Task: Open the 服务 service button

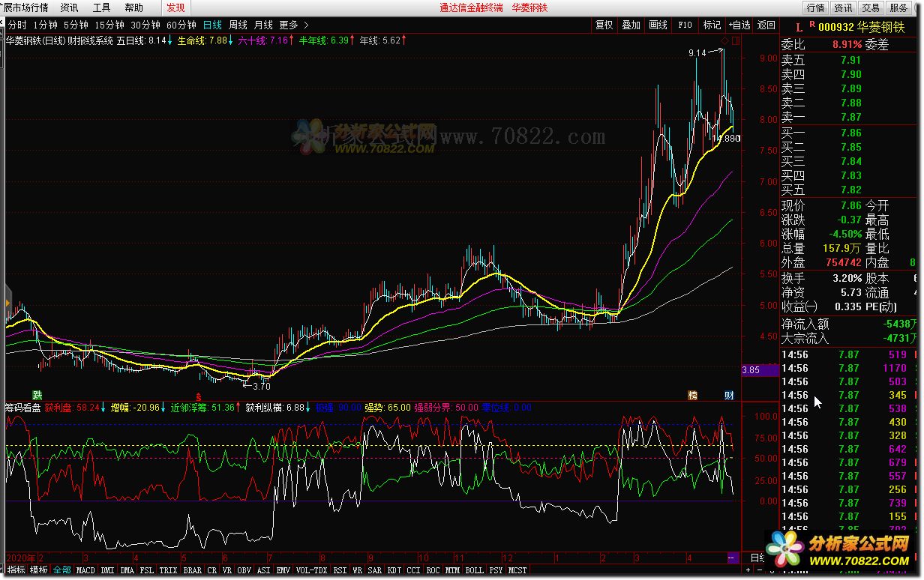Action: point(898,7)
